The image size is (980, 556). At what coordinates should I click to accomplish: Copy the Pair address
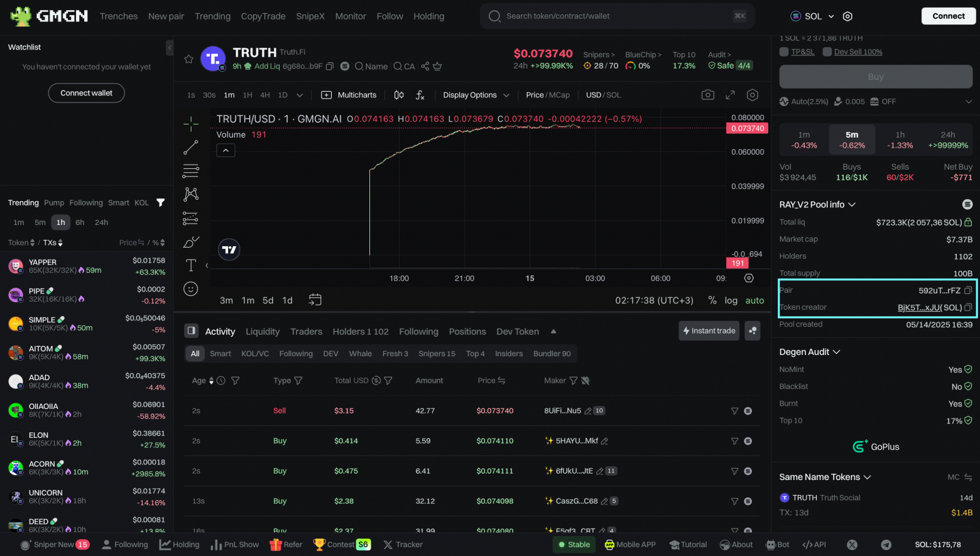(968, 290)
